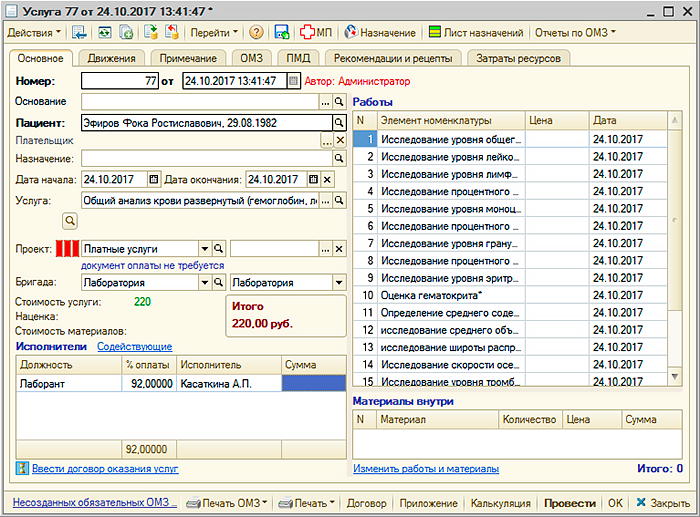Click search icon beside Платные услуги
The image size is (700, 517).
219,249
